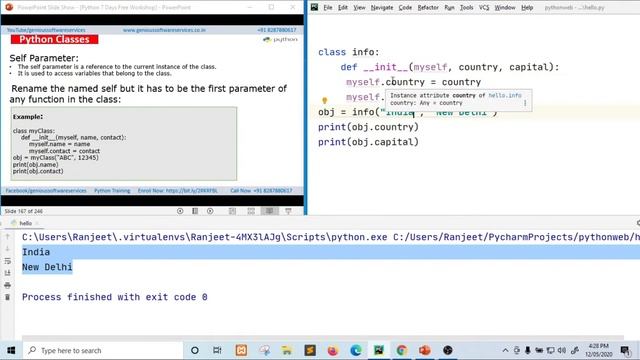Click the 'class info:' line in the editor
Screen dimensions: 640x360
click(x=349, y=52)
